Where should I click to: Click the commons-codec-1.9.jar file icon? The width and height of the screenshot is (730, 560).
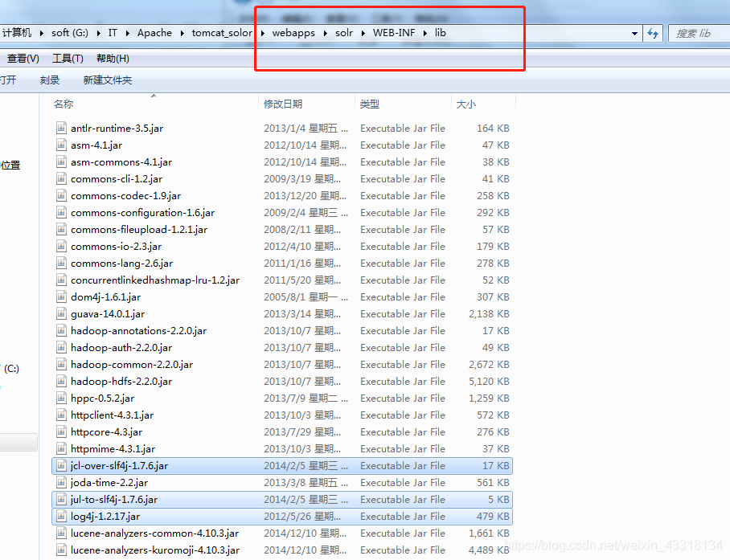(x=61, y=195)
